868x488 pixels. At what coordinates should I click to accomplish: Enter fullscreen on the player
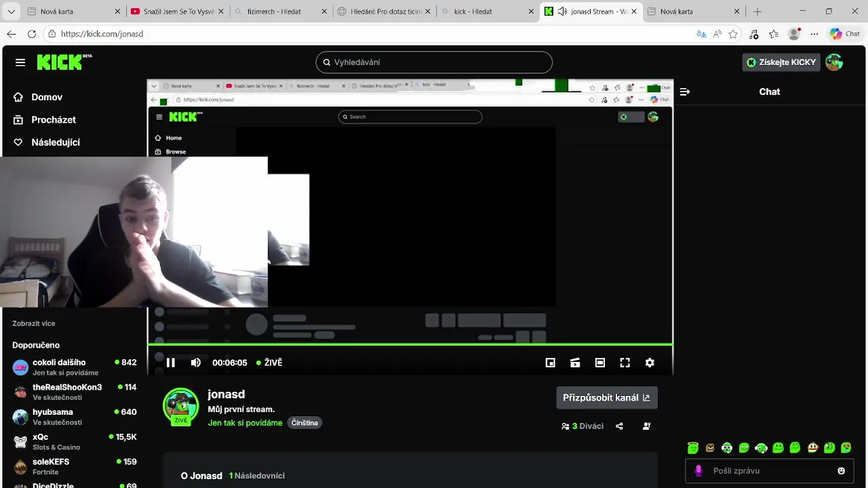pyautogui.click(x=625, y=363)
